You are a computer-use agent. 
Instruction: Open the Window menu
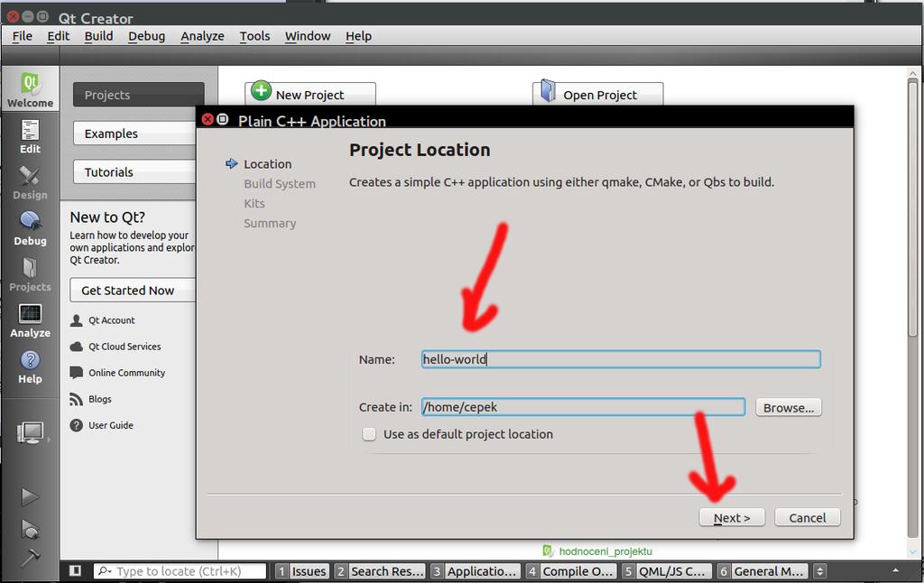tap(308, 36)
